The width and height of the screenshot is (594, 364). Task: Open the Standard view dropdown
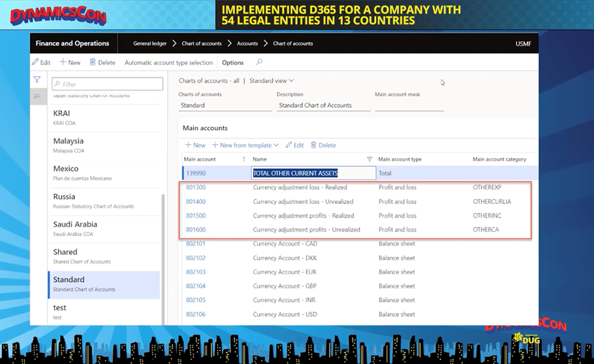click(272, 80)
